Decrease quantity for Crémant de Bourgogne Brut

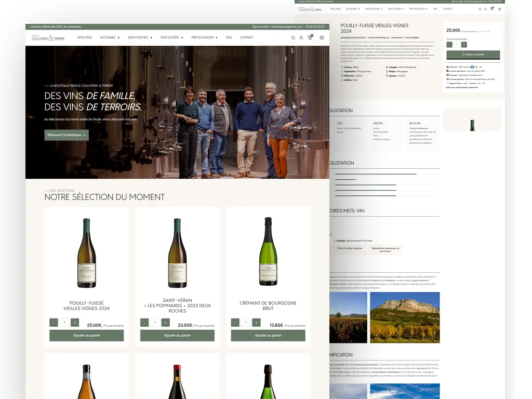pos(235,322)
